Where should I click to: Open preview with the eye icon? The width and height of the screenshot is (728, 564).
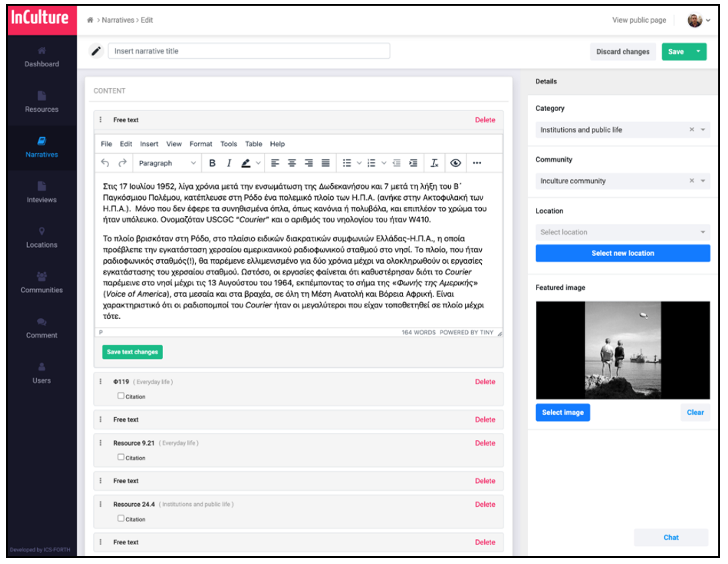click(x=455, y=163)
